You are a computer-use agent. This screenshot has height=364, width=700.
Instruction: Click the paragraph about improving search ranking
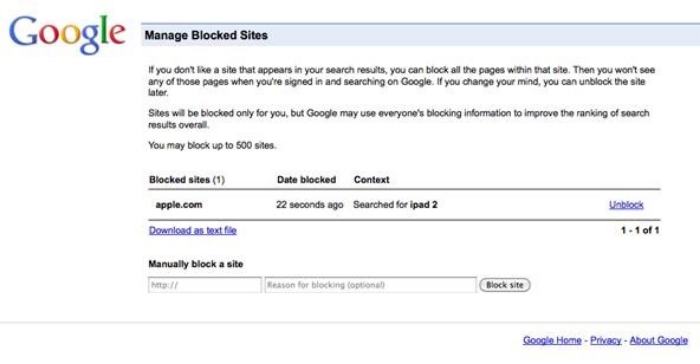tap(399, 119)
